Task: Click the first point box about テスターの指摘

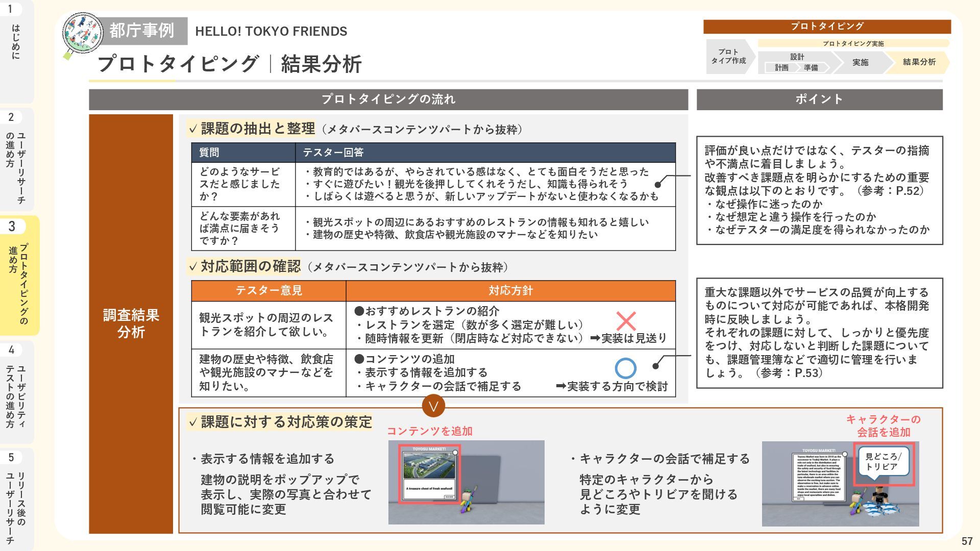Action: pos(820,190)
